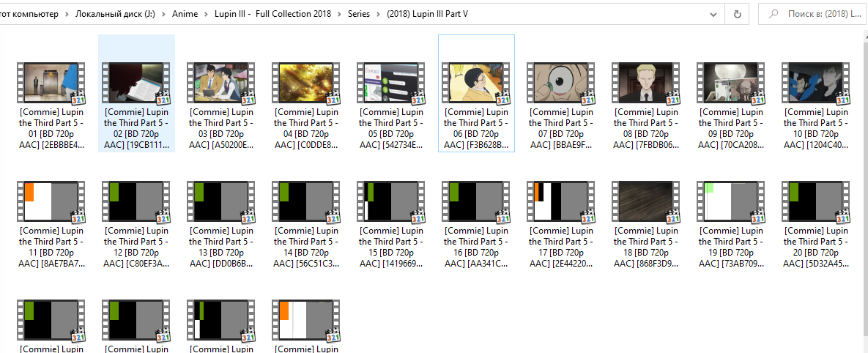Click file name of episode 13 [DD0B6B...
The image size is (868, 353).
click(221, 248)
